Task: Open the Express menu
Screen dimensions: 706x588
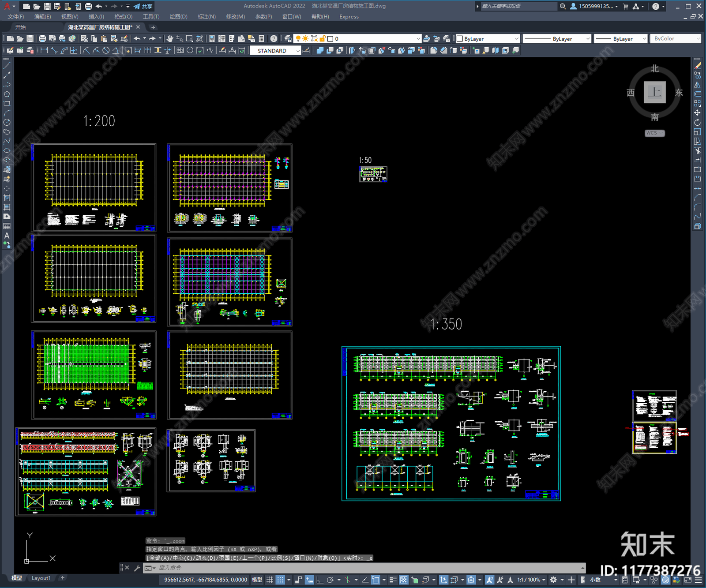Action: tap(349, 17)
